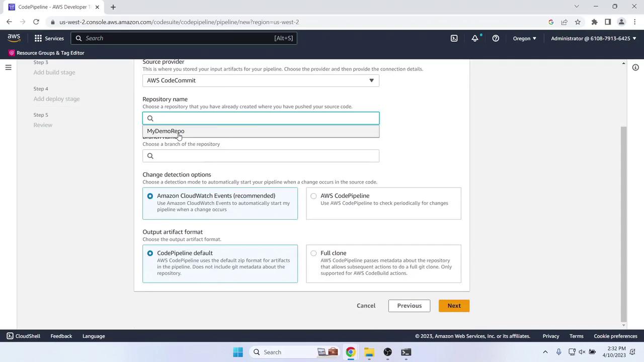Open the browser extensions puzzle icon

tap(594, 22)
